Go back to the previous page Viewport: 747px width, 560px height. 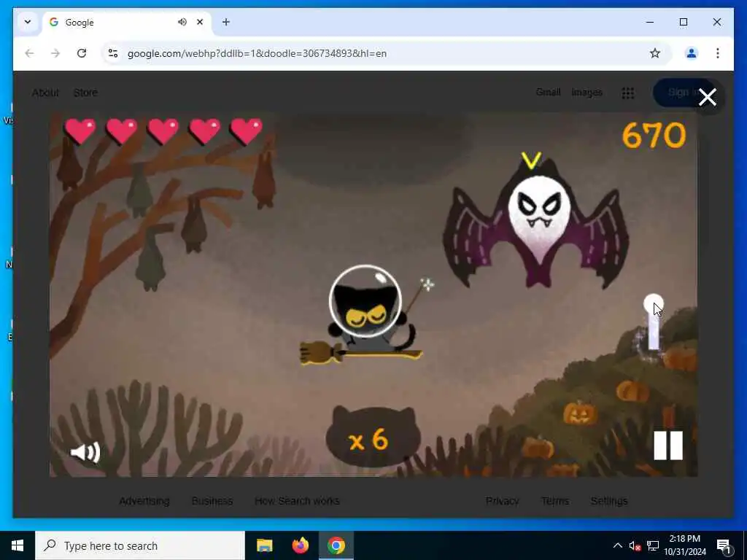(x=29, y=53)
